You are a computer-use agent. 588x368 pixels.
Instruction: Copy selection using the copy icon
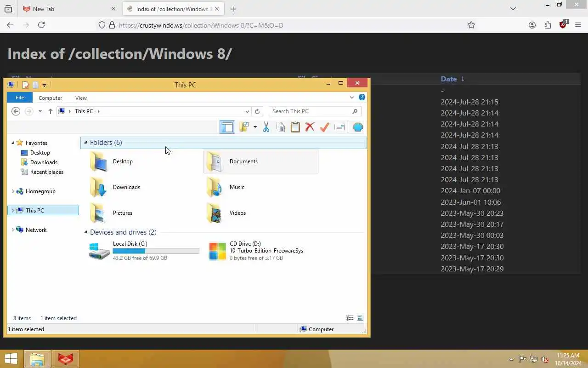point(281,127)
